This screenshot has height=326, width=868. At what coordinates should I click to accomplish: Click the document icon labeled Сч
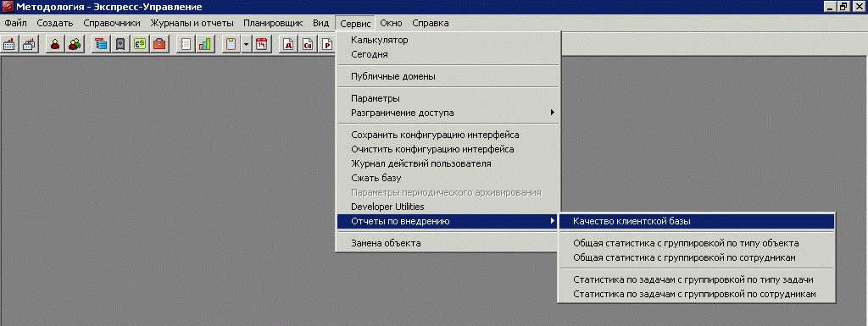tap(307, 44)
